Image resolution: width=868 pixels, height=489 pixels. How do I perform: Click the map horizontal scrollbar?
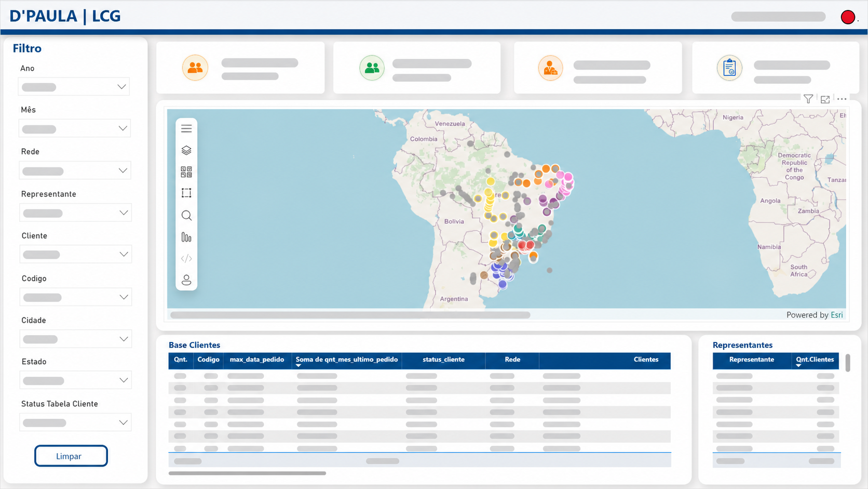pos(350,315)
